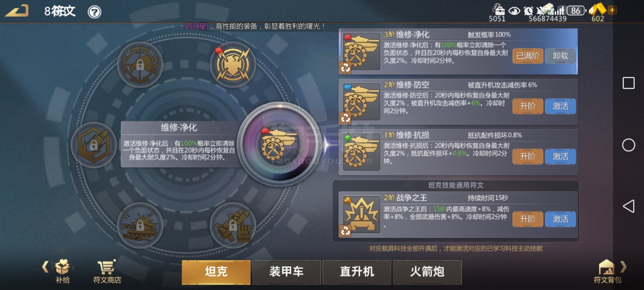Upgrade 维修·防空 with the 升阶 button
Viewport: 644px width, 290px height.
point(528,106)
